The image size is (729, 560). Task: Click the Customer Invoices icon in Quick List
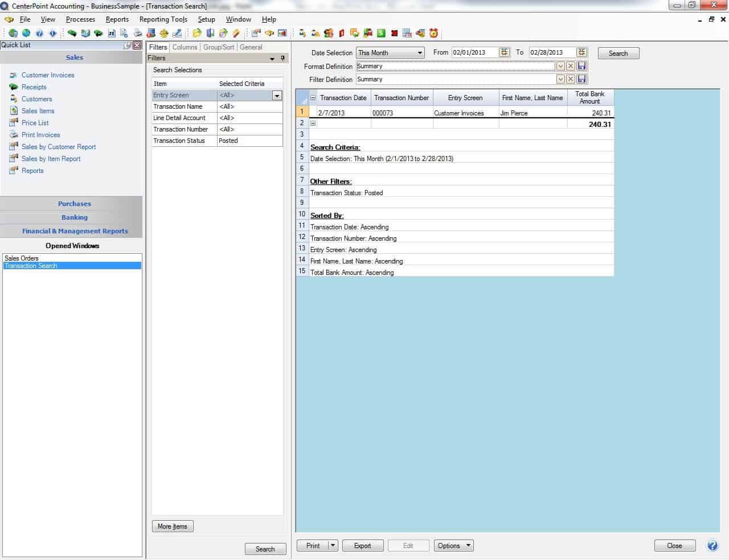pyautogui.click(x=14, y=75)
